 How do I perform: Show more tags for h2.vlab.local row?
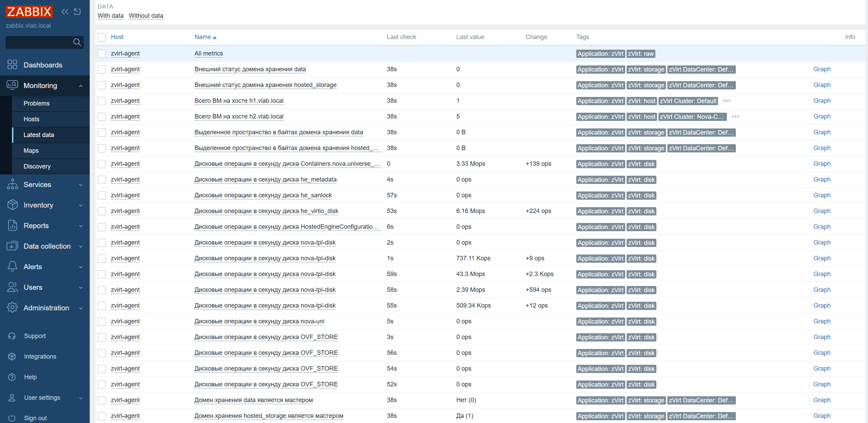735,116
